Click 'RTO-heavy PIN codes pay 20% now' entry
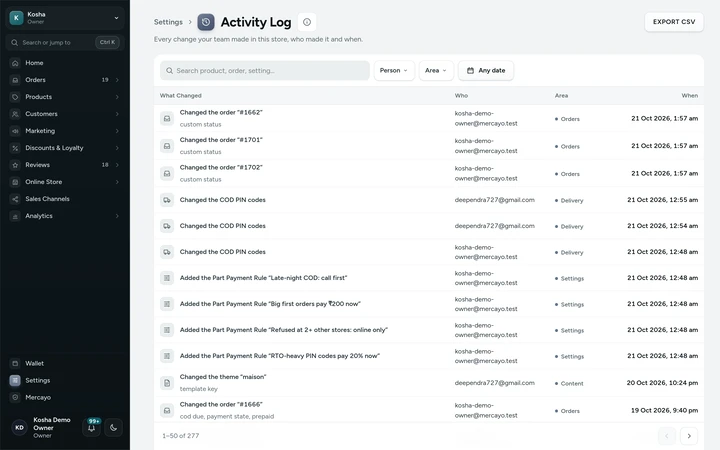The height and width of the screenshot is (450, 720). coord(280,356)
